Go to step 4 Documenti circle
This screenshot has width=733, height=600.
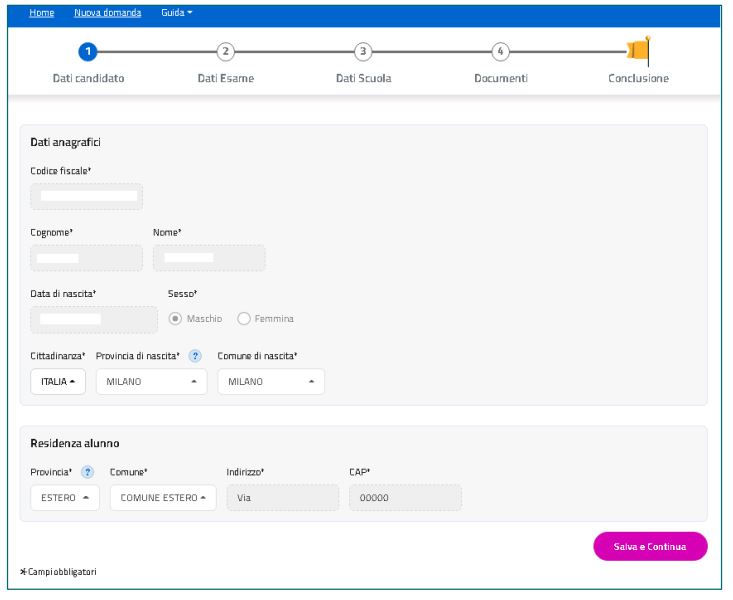pyautogui.click(x=501, y=52)
